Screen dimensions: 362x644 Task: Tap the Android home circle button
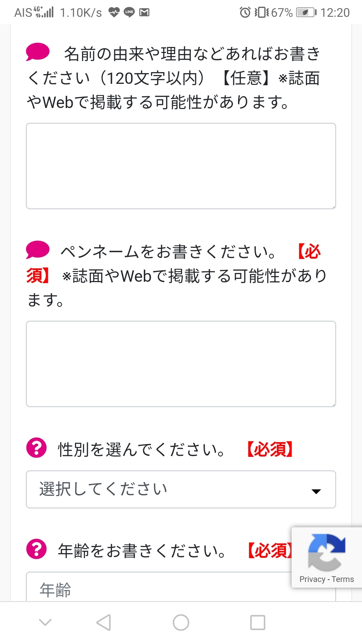[x=181, y=623]
